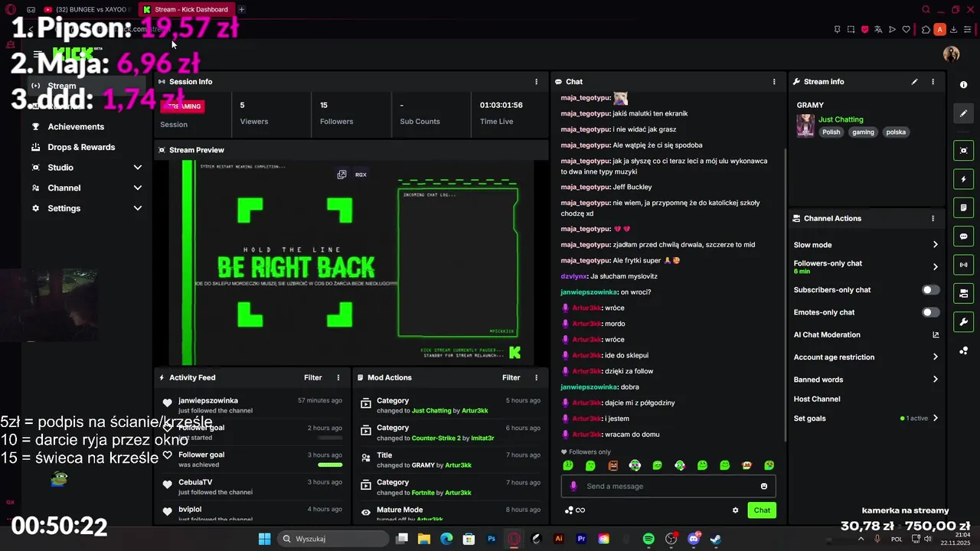Toggle Subscribers-only chat switch

tap(930, 290)
